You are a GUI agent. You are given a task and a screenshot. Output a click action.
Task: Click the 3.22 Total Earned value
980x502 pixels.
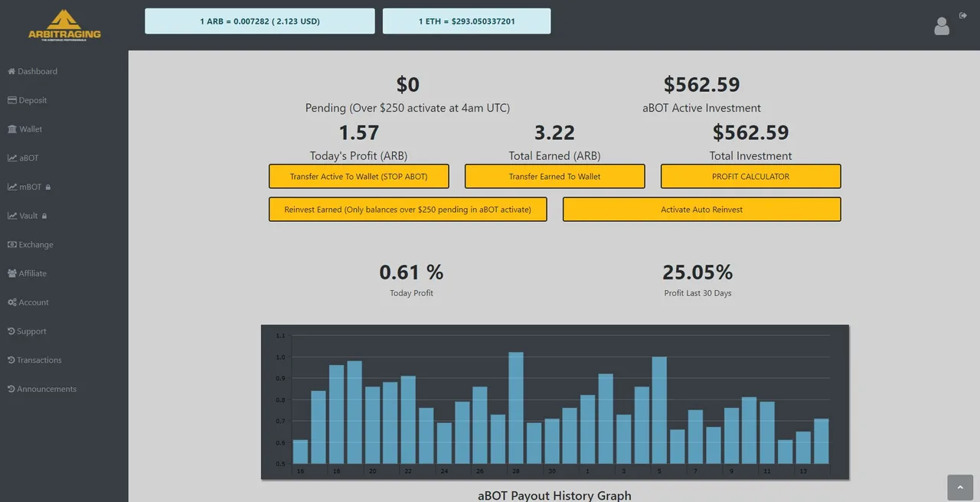tap(555, 132)
